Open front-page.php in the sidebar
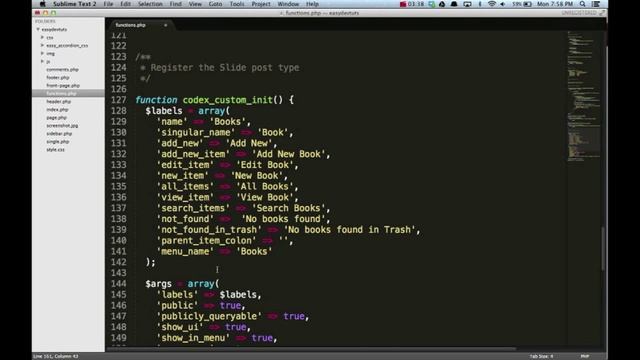The width and height of the screenshot is (640, 360). (63, 86)
